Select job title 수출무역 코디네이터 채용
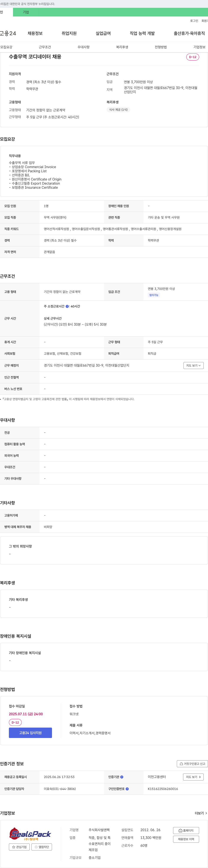The image size is (208, 868). click(x=35, y=57)
